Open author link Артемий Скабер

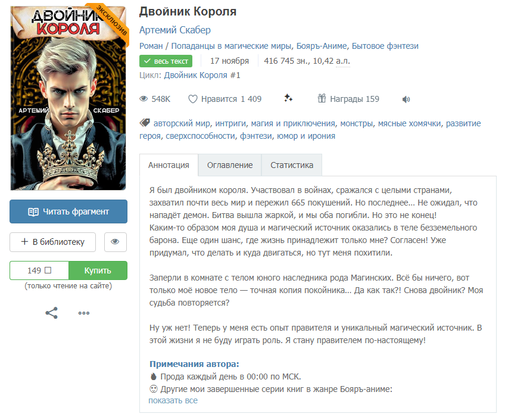175,30
